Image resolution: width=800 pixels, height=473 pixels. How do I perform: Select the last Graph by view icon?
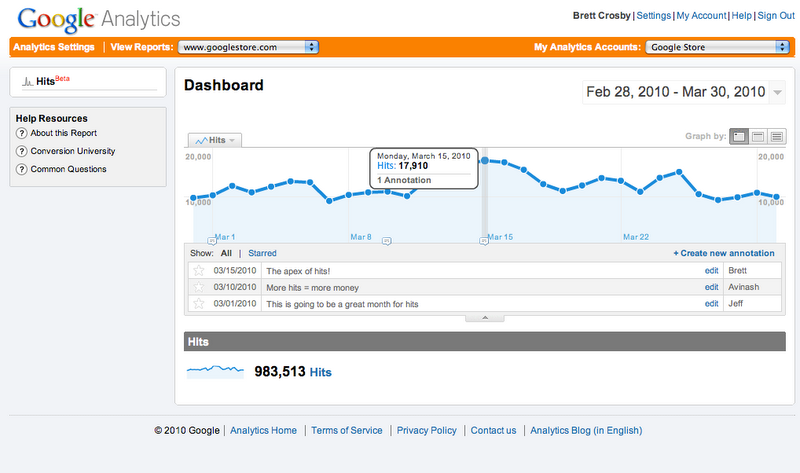(x=777, y=136)
